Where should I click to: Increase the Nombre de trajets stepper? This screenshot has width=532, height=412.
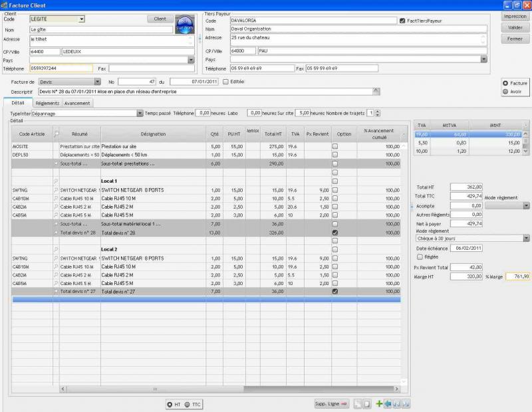coord(378,111)
